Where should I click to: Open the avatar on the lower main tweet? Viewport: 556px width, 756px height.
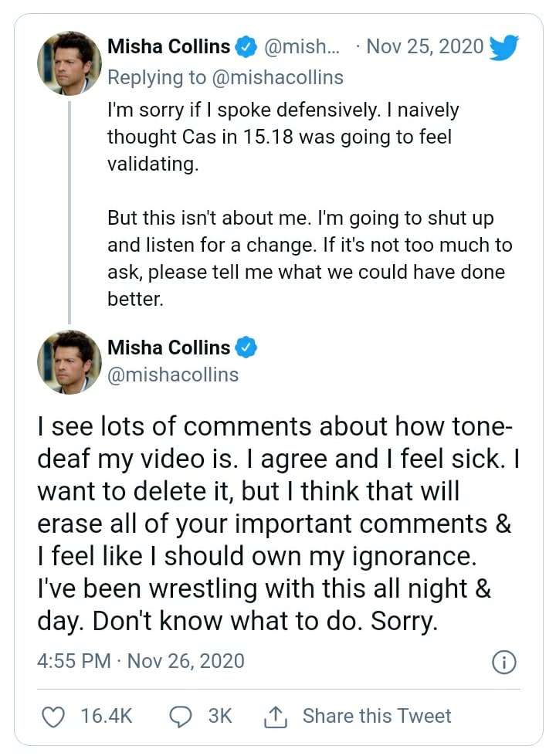click(x=69, y=362)
